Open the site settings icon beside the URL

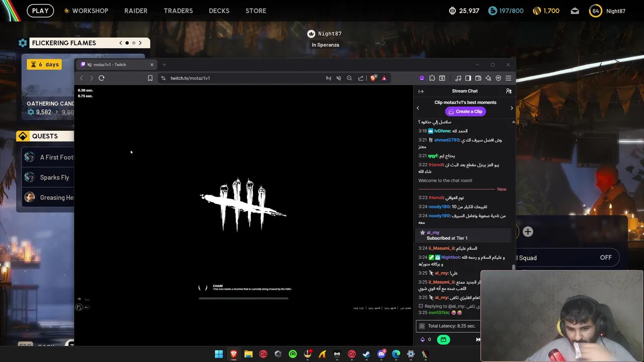[x=163, y=78]
